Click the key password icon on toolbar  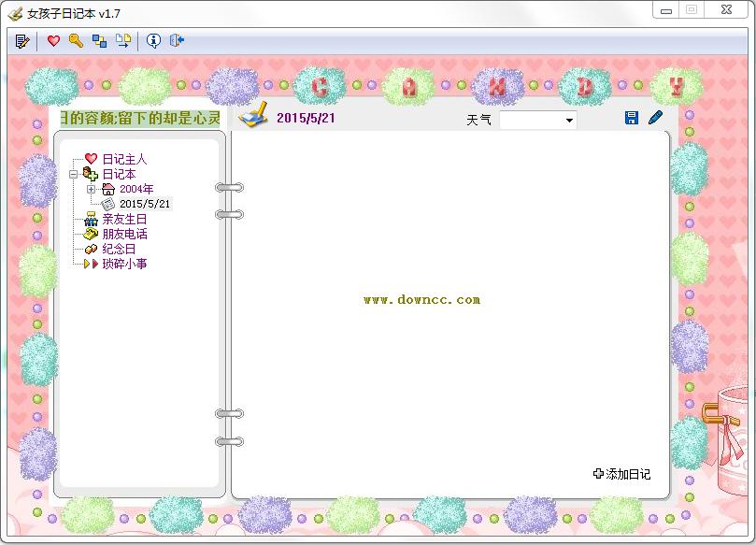tap(75, 40)
